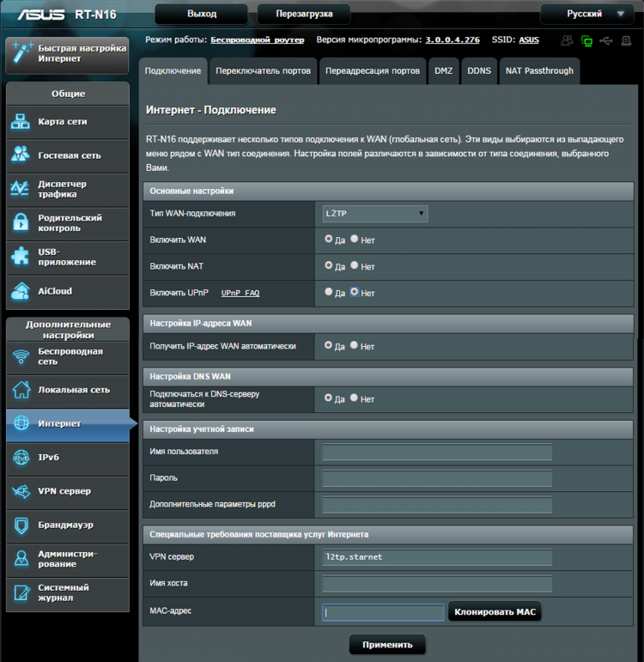Viewport: 644px width, 662px height.
Task: Open the Родительский контроль padlock icon
Action: 21,222
